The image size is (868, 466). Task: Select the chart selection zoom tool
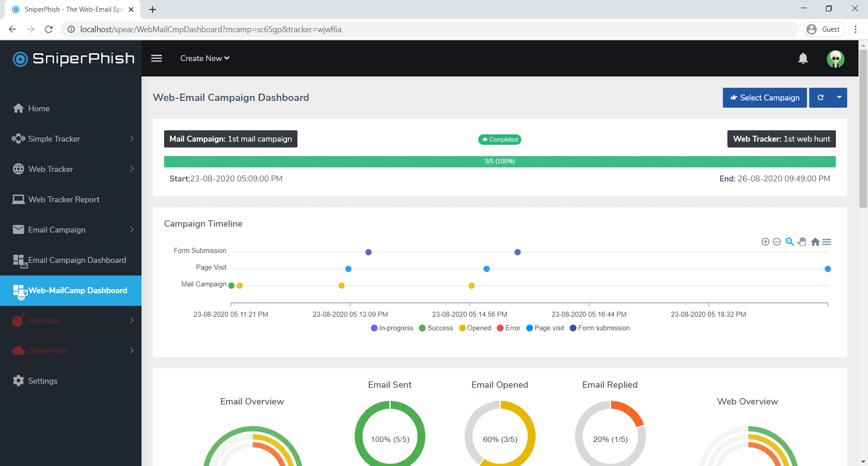[x=790, y=242]
